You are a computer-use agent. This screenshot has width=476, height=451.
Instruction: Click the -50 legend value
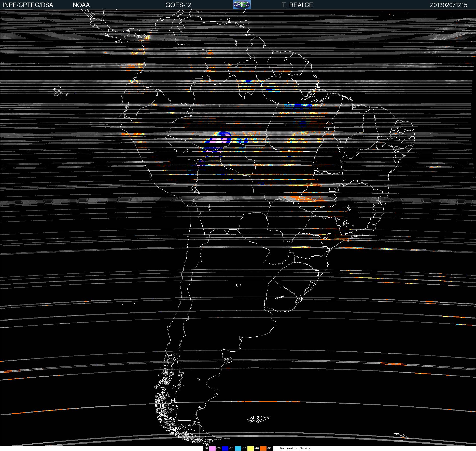(244, 448)
